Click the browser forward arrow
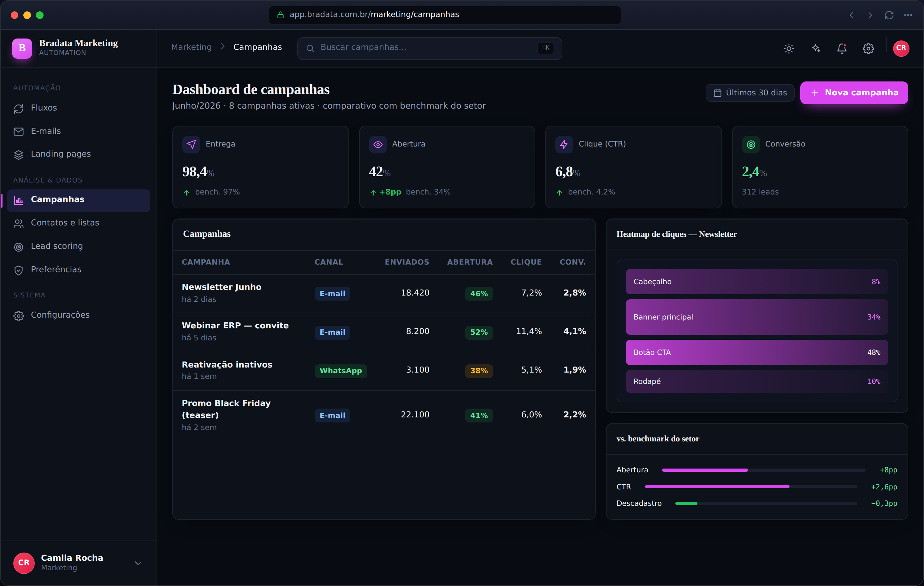Screen dimensions: 924x586 [870, 15]
